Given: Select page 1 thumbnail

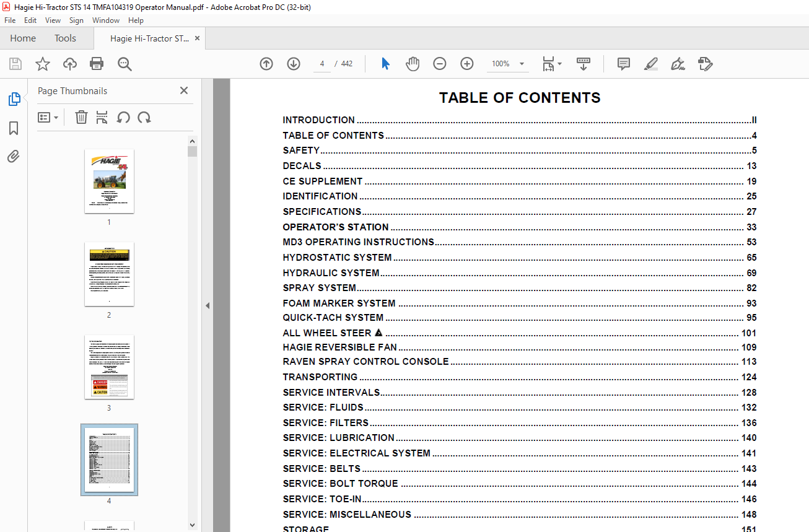Looking at the screenshot, I should tap(109, 181).
